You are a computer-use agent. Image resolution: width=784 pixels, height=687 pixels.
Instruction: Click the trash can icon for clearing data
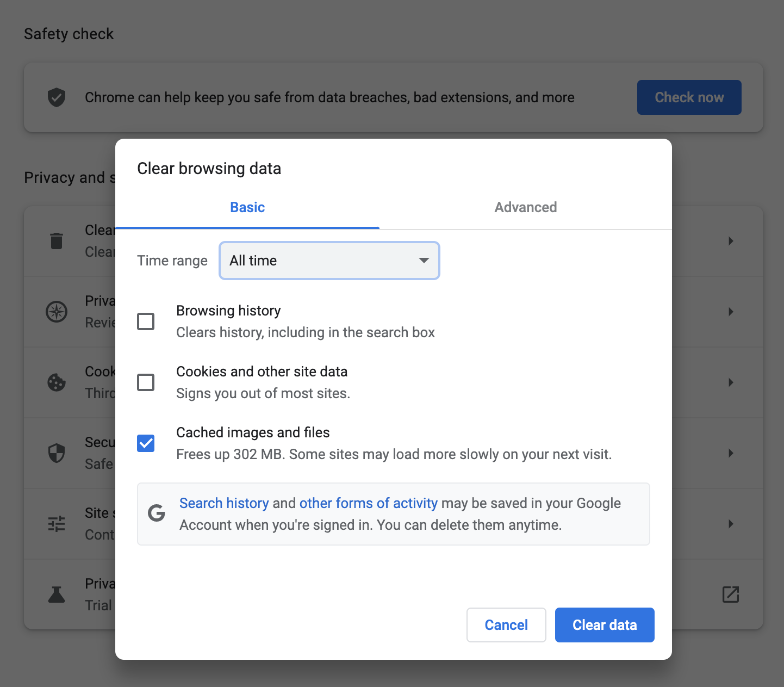57,240
